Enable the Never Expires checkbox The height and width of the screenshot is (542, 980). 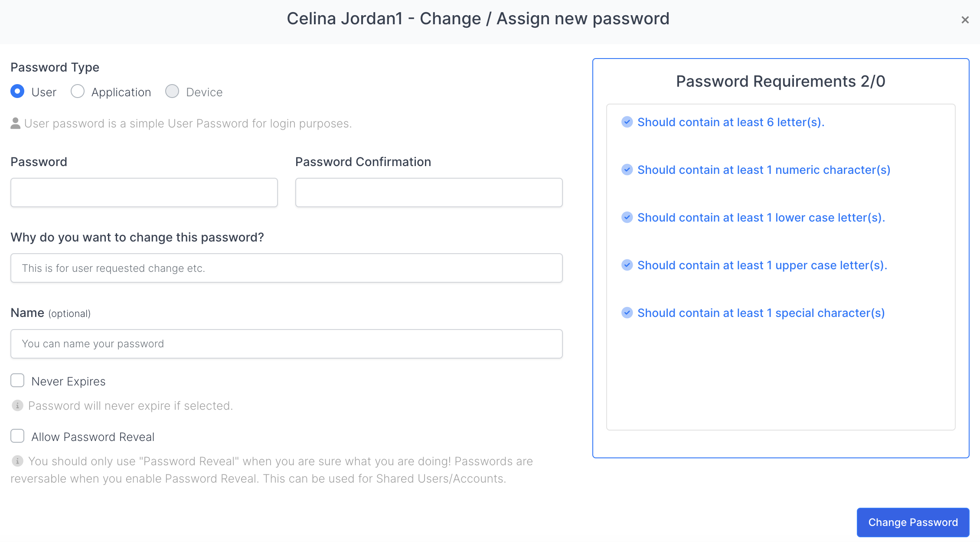pyautogui.click(x=17, y=381)
